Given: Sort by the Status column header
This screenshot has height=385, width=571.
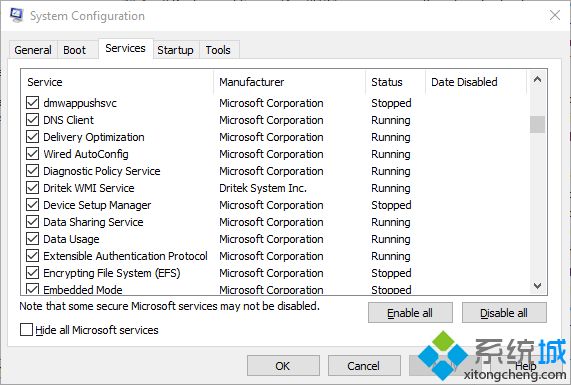Looking at the screenshot, I should click(395, 82).
